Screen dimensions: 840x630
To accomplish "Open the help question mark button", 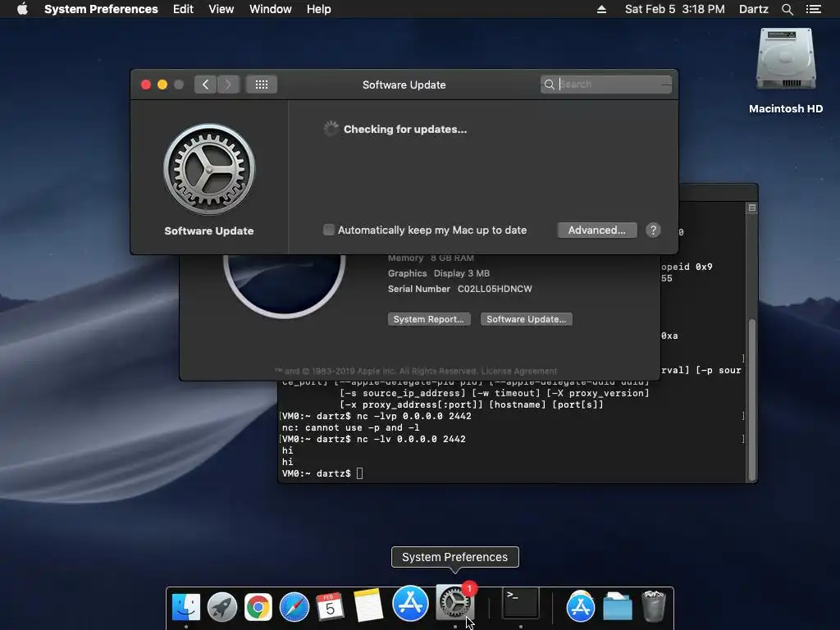I will (653, 230).
